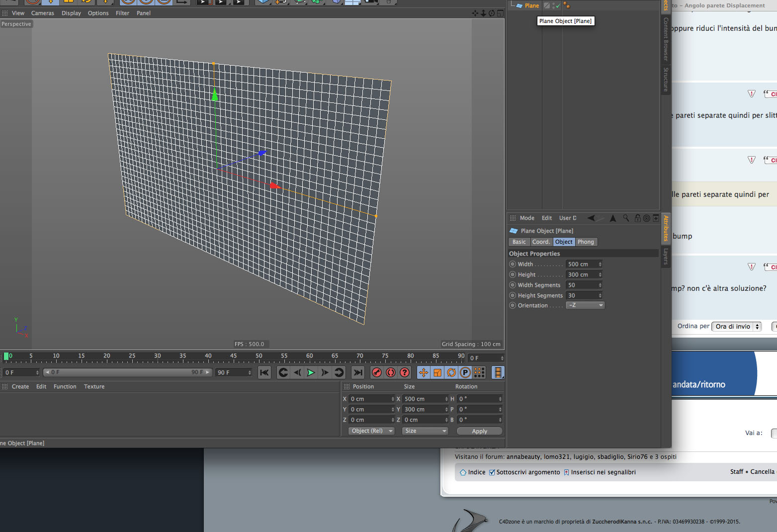Viewport: 777px width, 532px height.
Task: Click the search magnifier in Attributes
Action: pos(626,218)
